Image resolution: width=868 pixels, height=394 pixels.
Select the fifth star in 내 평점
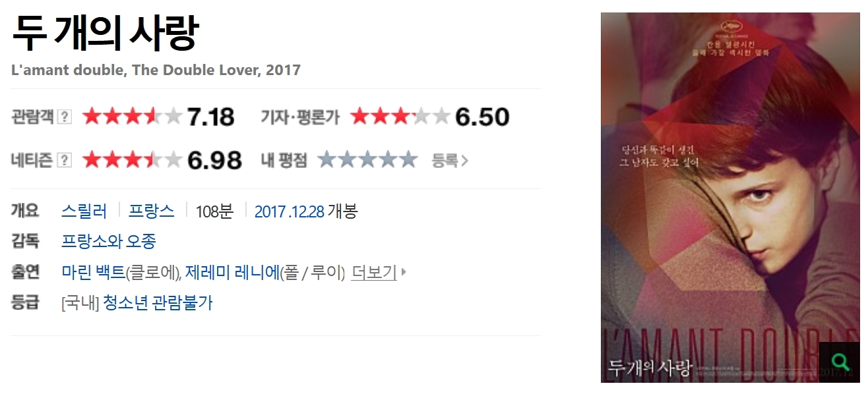point(408,159)
